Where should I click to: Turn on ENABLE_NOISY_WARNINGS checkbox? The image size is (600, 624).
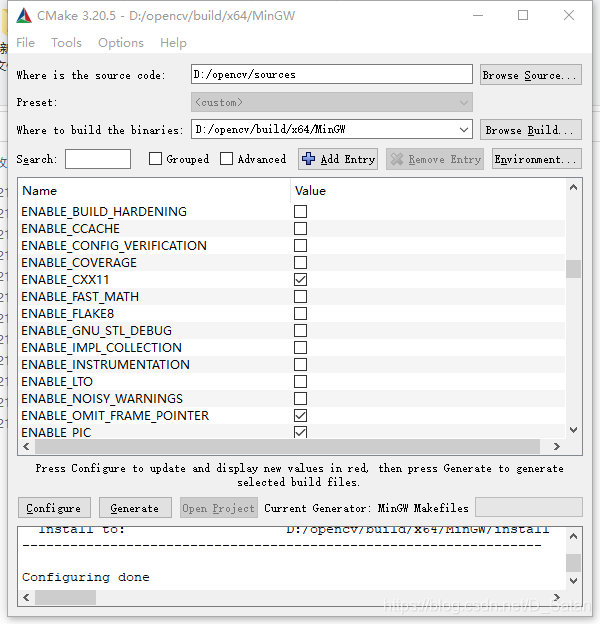tap(300, 398)
